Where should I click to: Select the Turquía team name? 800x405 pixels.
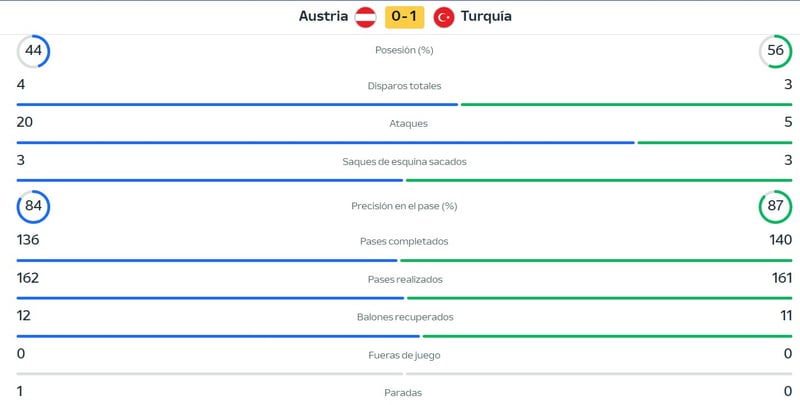[x=487, y=17]
